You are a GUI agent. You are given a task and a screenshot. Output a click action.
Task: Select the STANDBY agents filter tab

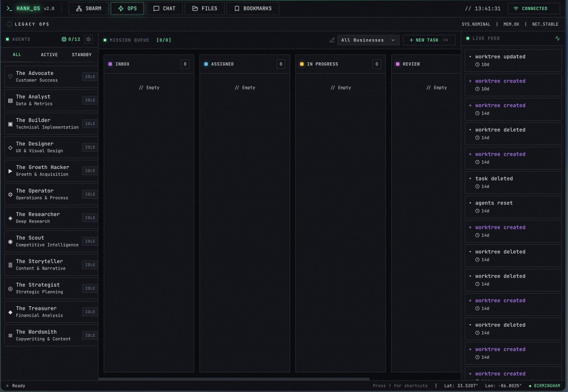click(81, 54)
